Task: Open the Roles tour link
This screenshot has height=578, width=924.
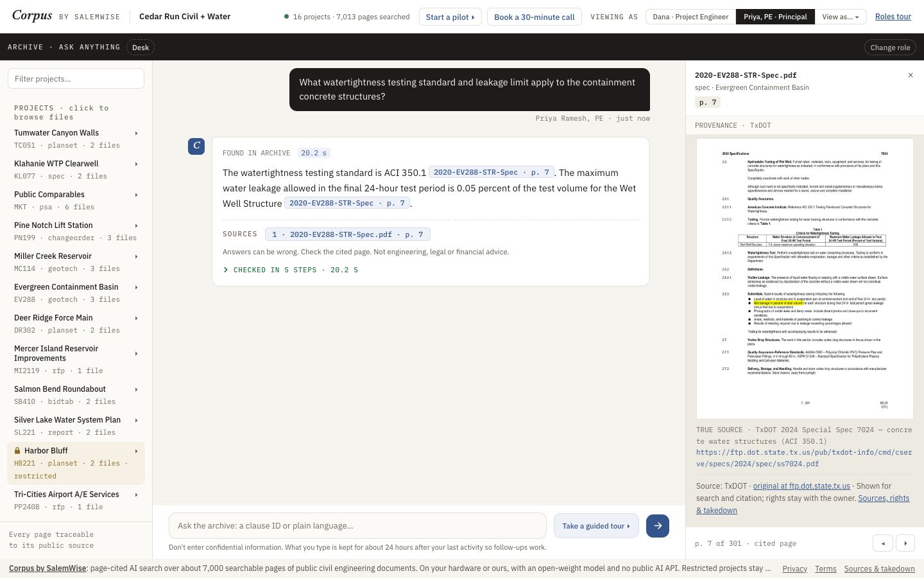Action: coord(893,17)
